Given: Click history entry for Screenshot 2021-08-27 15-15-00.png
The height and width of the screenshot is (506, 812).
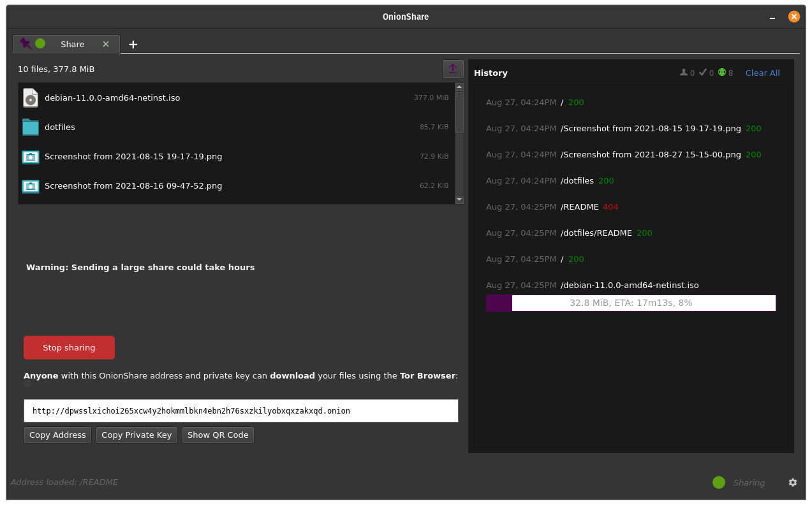Looking at the screenshot, I should click(x=624, y=154).
